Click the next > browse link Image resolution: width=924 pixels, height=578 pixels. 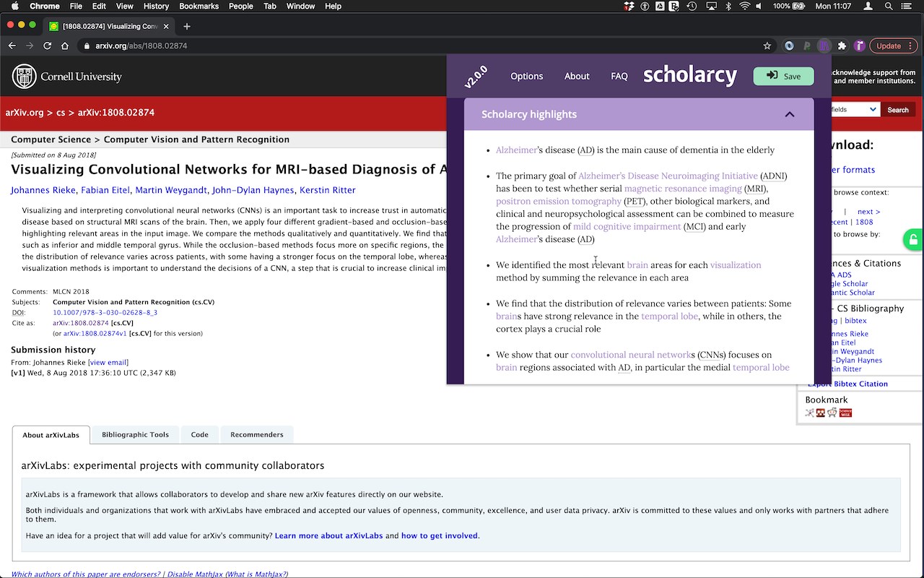(868, 212)
